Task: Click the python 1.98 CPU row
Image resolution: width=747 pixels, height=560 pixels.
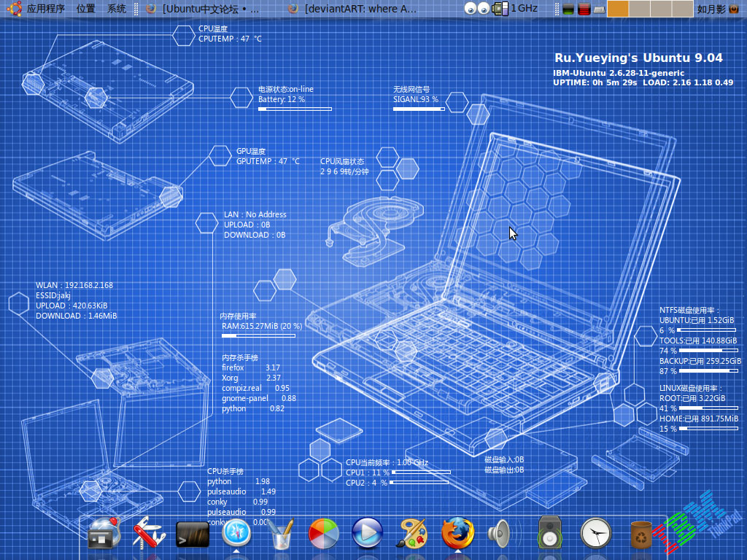Action: pos(239,481)
